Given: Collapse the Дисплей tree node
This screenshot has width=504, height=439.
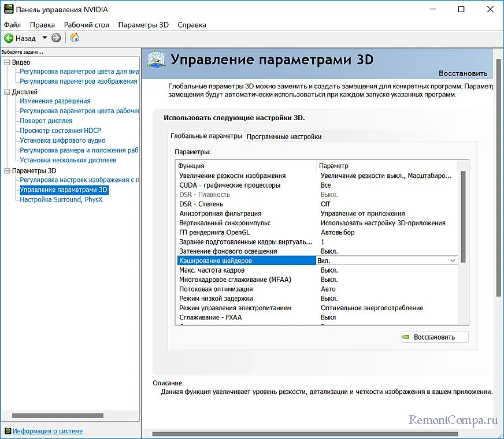Looking at the screenshot, I should [7, 92].
